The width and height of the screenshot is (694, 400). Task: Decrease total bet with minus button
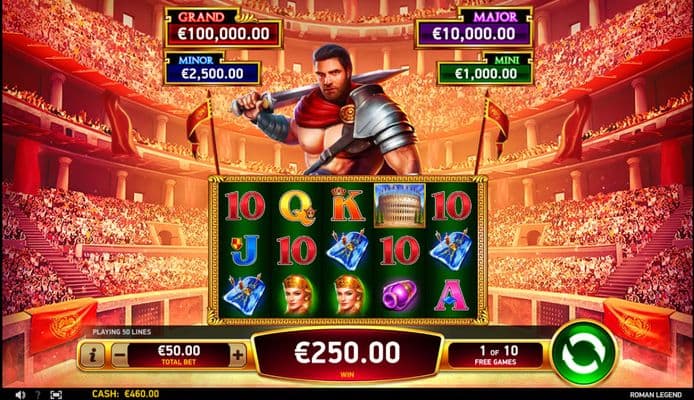coord(119,355)
